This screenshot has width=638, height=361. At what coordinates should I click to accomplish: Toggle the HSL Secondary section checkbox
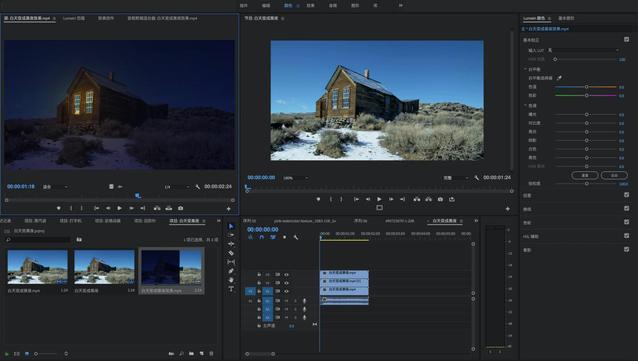627,236
